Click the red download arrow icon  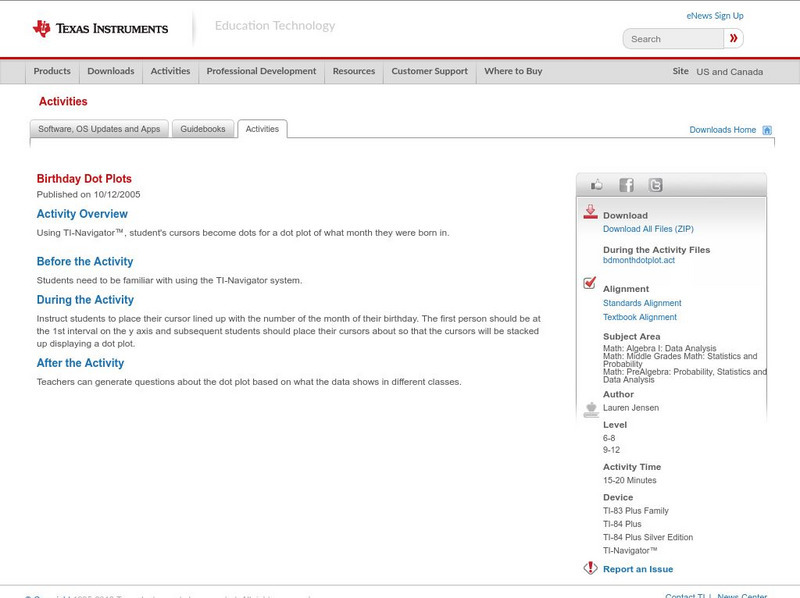point(590,212)
